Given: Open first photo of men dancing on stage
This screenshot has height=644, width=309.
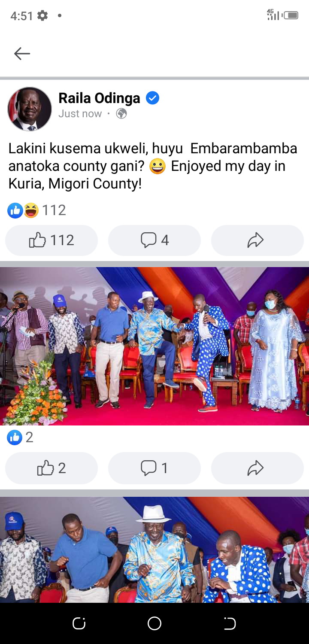Looking at the screenshot, I should tap(154, 346).
